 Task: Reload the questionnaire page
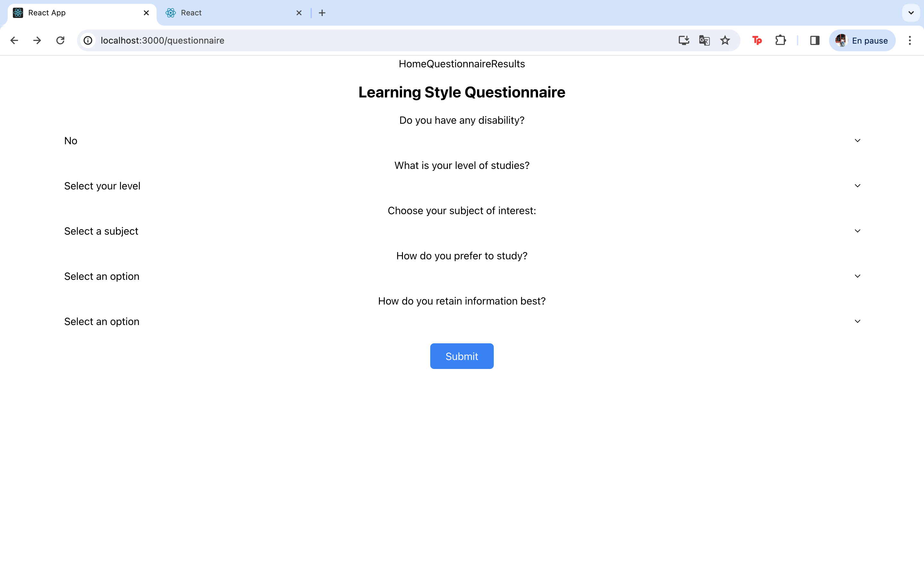point(60,40)
